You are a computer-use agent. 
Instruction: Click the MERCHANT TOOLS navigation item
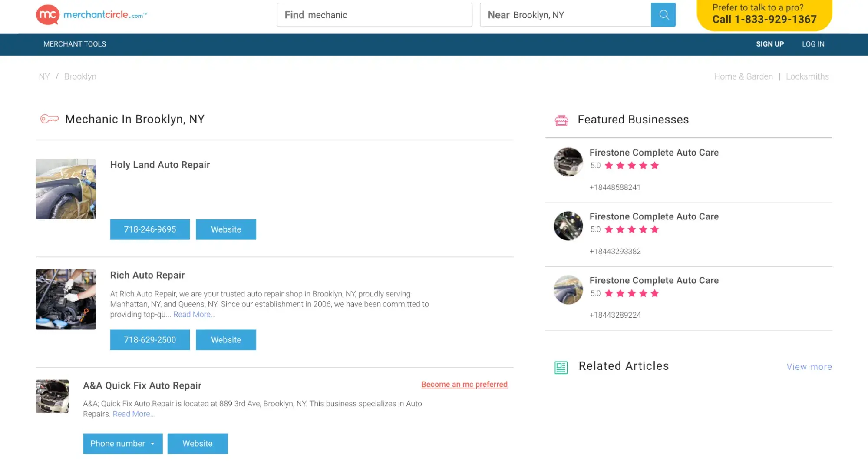click(x=74, y=44)
